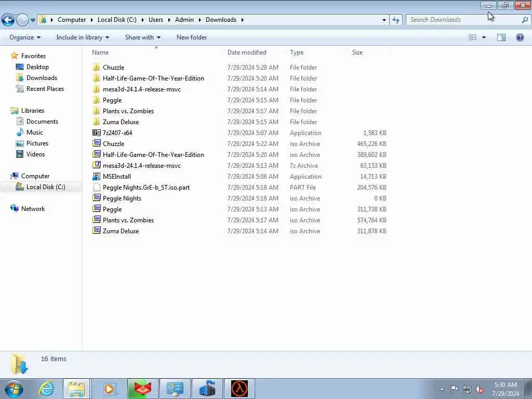
Task: Select the Chuzzle folder icon
Action: pos(96,67)
